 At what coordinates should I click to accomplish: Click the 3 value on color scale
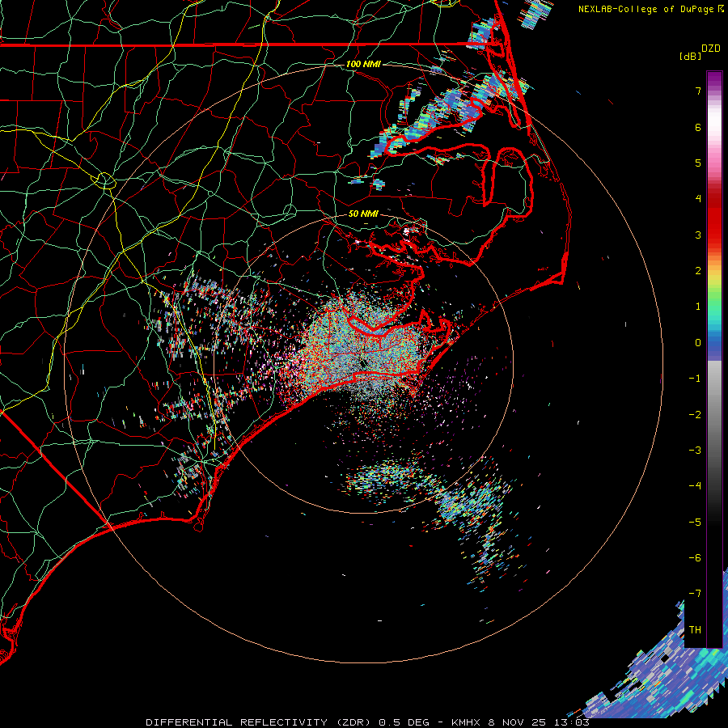tap(698, 235)
